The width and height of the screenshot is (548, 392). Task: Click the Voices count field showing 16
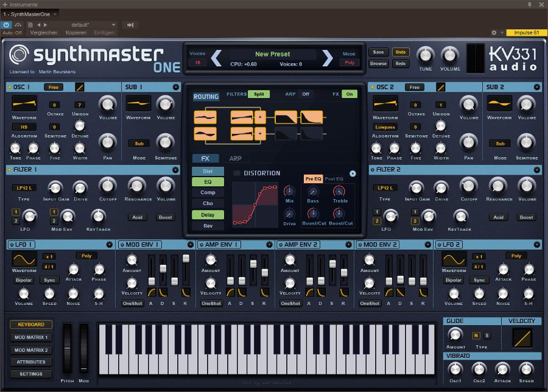[197, 63]
